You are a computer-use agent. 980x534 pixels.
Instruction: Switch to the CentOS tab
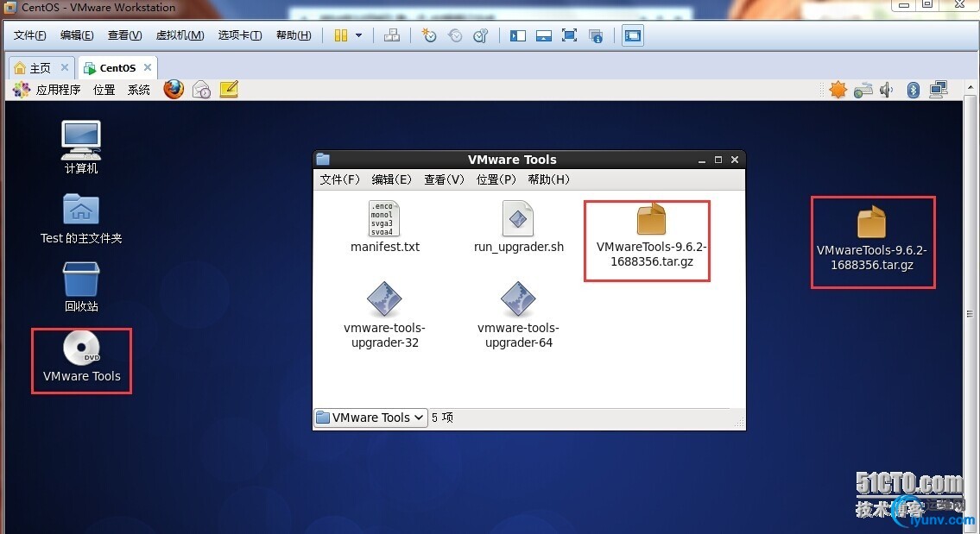117,68
